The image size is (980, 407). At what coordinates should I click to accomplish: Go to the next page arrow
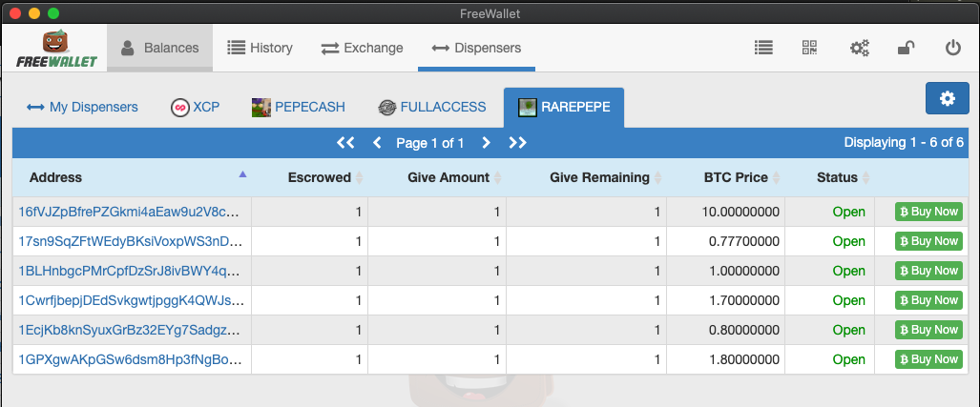click(x=486, y=143)
